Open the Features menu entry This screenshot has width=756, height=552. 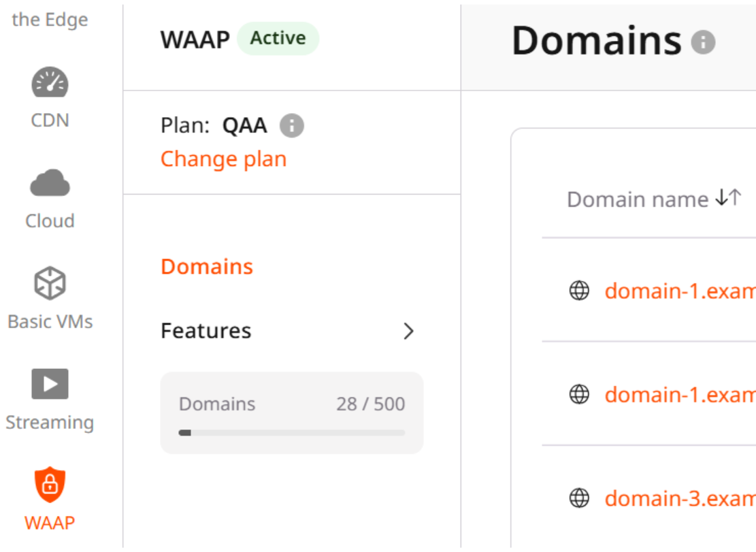click(x=205, y=331)
